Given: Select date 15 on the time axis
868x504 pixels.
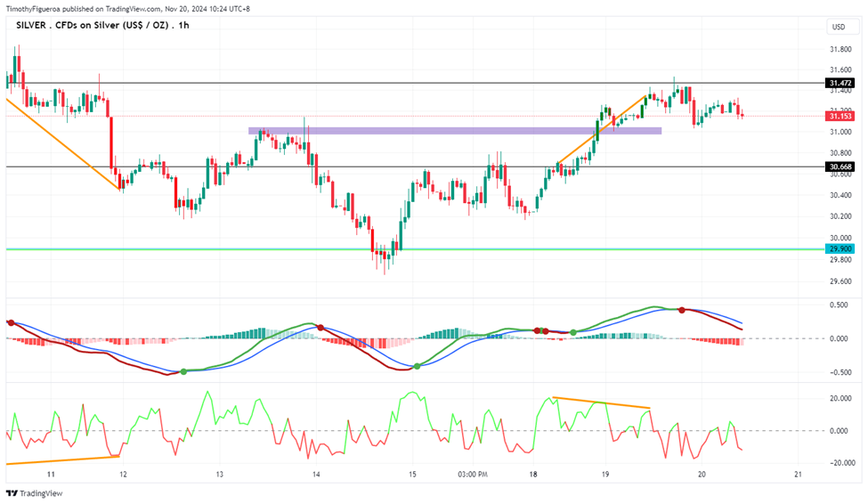Looking at the screenshot, I should [x=412, y=474].
